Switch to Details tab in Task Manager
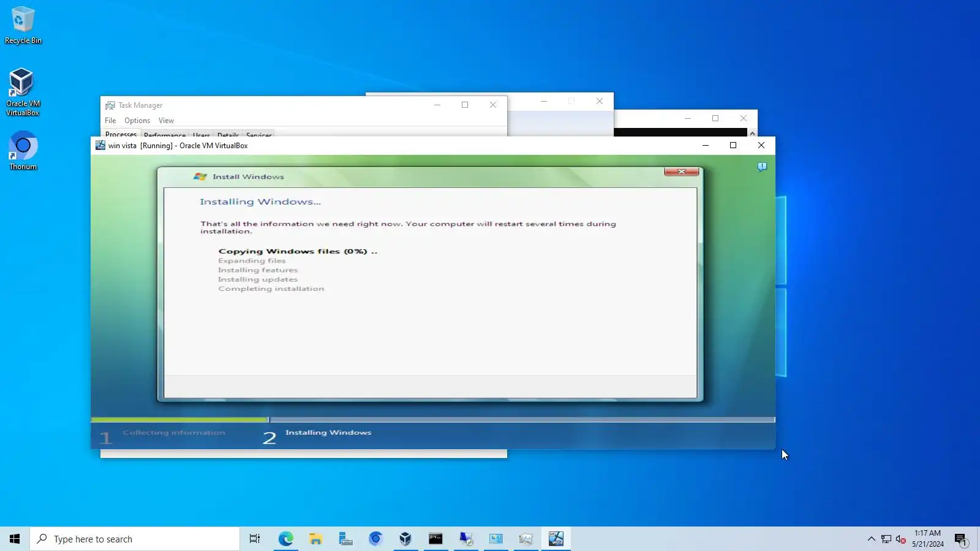The image size is (980, 551). pyautogui.click(x=228, y=134)
